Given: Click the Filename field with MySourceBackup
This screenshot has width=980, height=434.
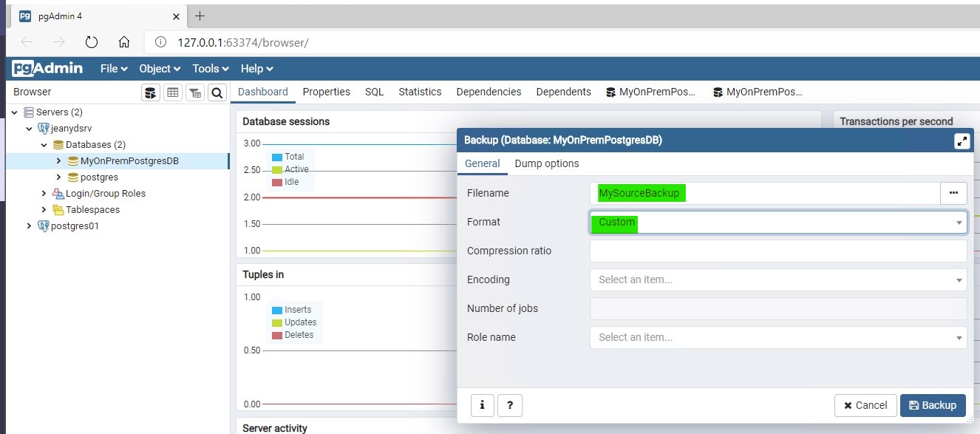Looking at the screenshot, I should [x=765, y=193].
